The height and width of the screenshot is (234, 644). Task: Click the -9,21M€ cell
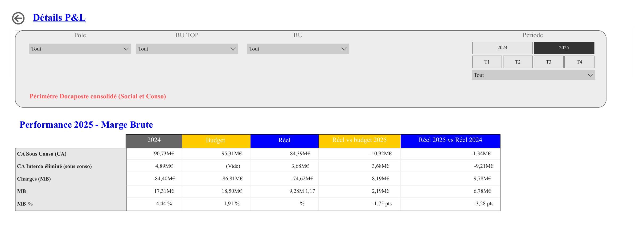click(450, 166)
